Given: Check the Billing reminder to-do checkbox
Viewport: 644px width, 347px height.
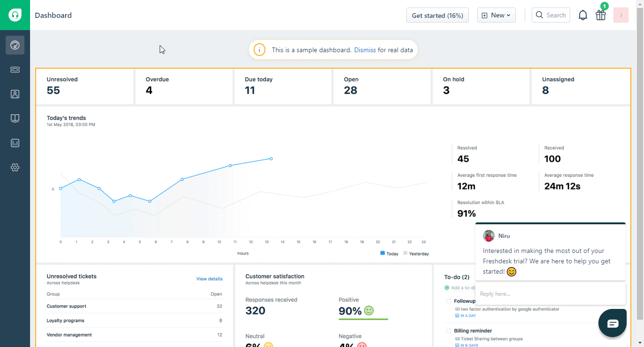Looking at the screenshot, I should (449, 331).
